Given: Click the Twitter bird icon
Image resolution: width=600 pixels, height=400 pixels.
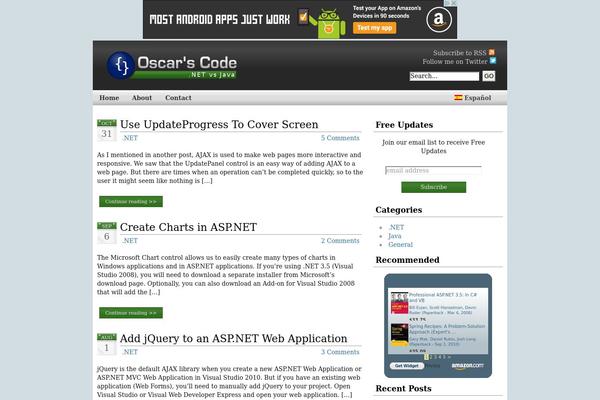Looking at the screenshot, I should pyautogui.click(x=493, y=61).
